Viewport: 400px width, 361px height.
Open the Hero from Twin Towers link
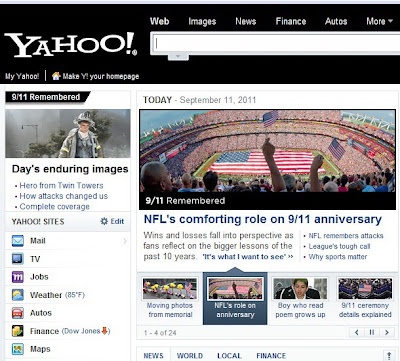[x=61, y=185]
